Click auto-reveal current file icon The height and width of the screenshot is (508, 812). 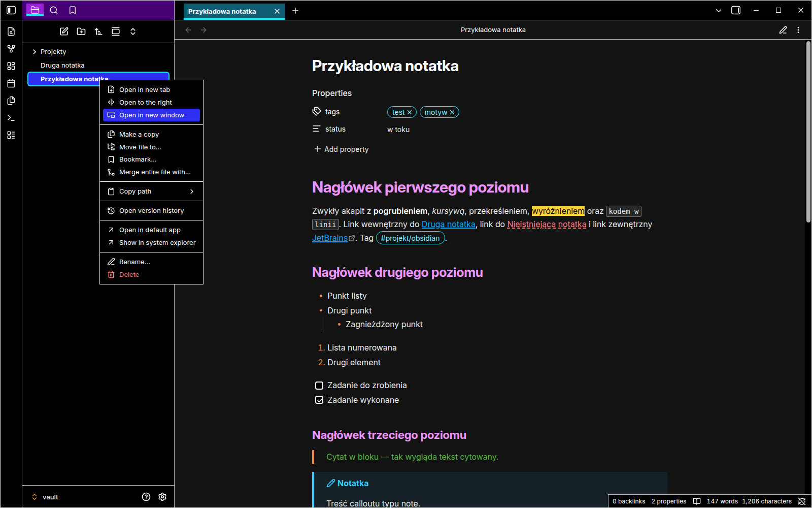pos(116,31)
